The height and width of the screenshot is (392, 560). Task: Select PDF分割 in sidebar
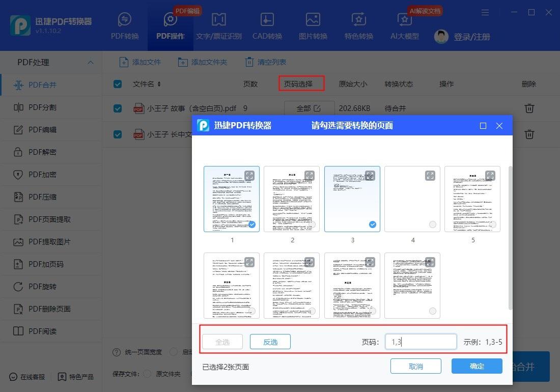click(x=51, y=107)
